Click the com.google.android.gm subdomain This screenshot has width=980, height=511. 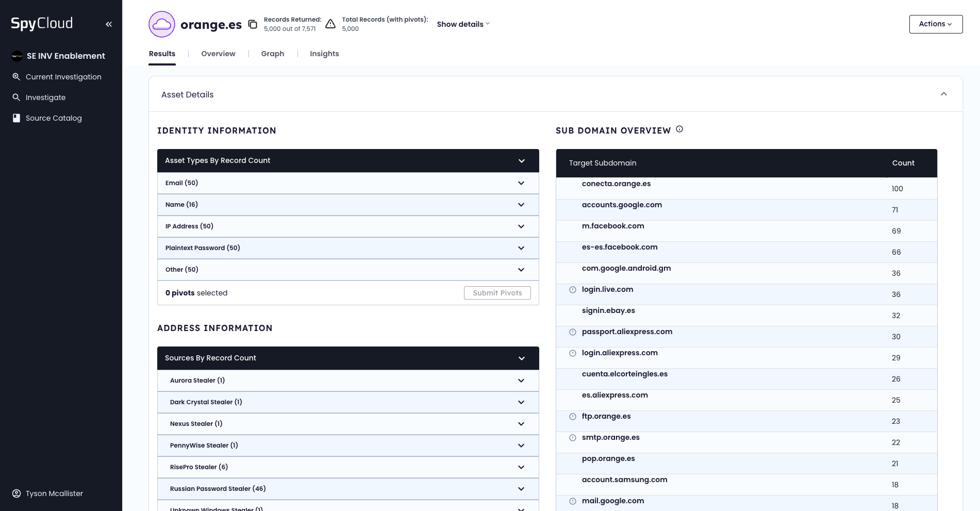coord(626,268)
